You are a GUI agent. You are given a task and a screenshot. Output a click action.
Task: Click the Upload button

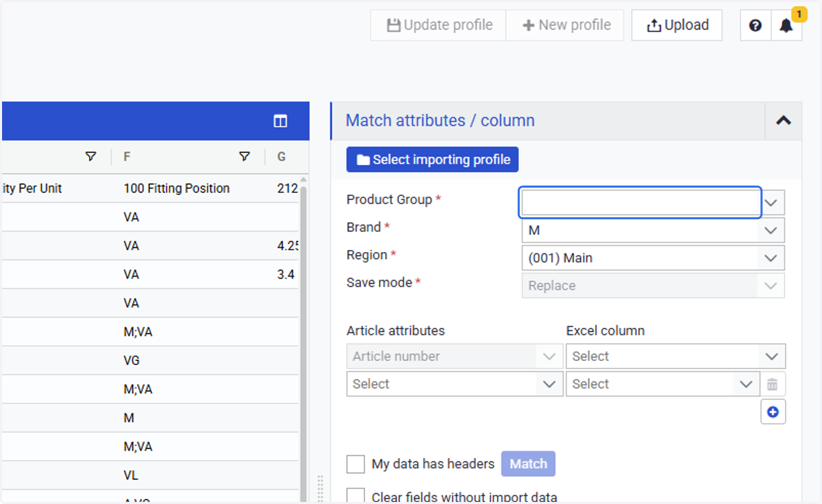click(x=677, y=25)
